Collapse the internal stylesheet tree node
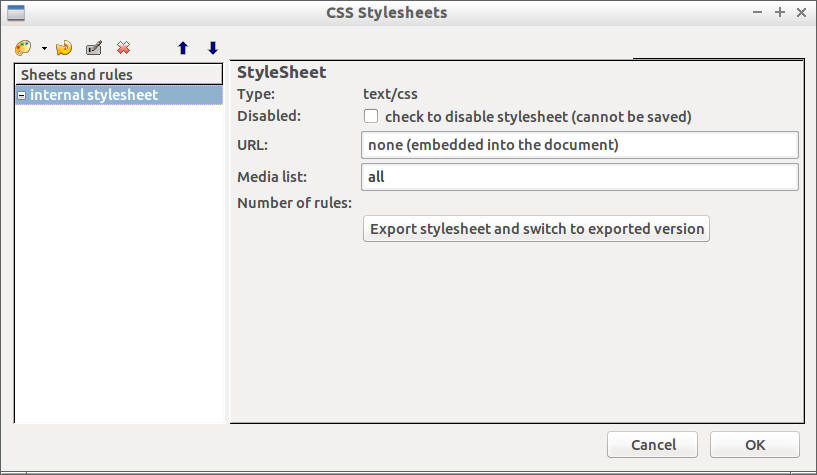This screenshot has width=817, height=475. click(x=22, y=96)
